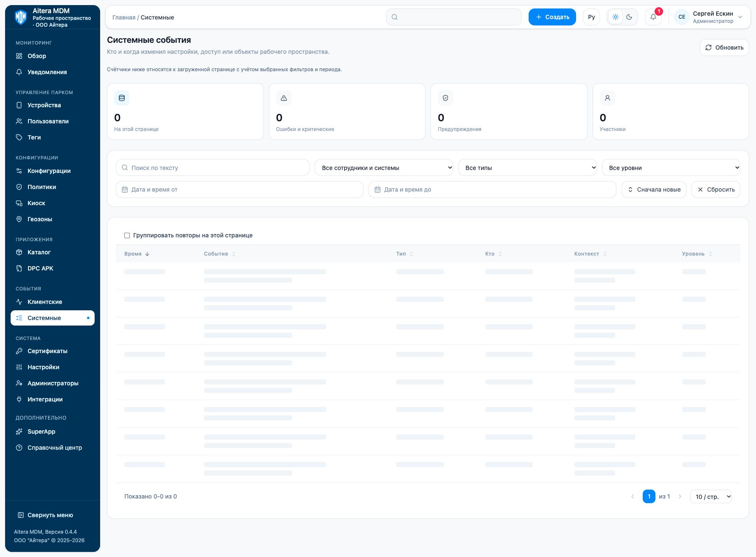Open Политики in sidebar
This screenshot has width=756, height=557.
[x=53, y=187]
